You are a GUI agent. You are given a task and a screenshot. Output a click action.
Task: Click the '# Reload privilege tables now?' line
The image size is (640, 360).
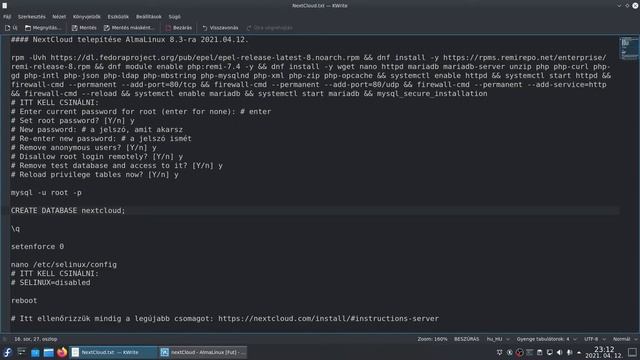[95, 174]
